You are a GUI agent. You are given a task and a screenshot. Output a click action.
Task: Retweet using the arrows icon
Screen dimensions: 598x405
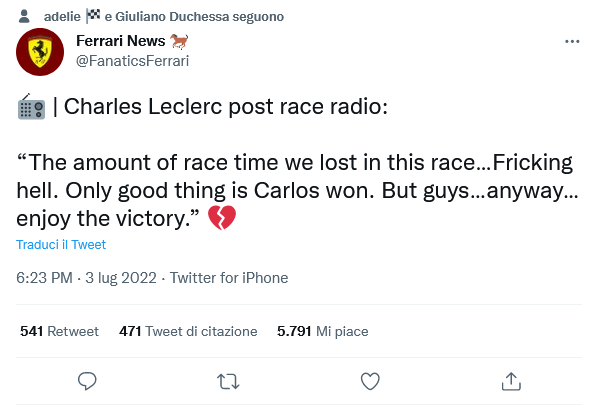pyautogui.click(x=228, y=381)
